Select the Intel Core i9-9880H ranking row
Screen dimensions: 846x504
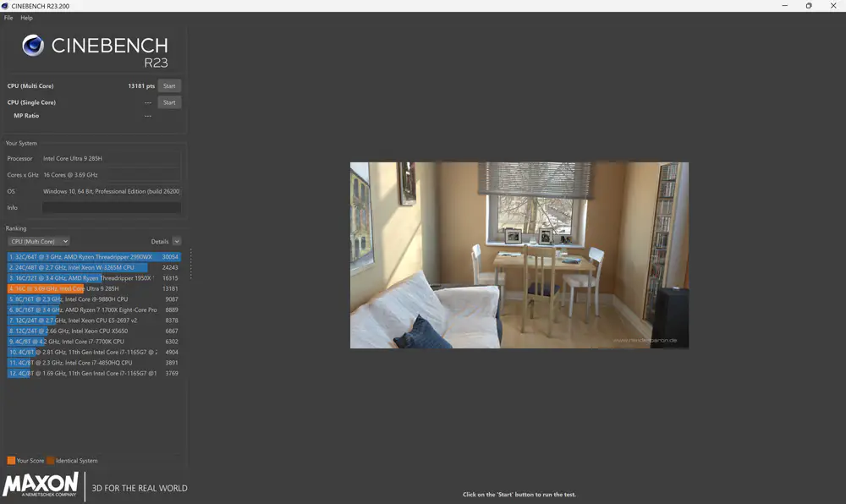tap(93, 299)
